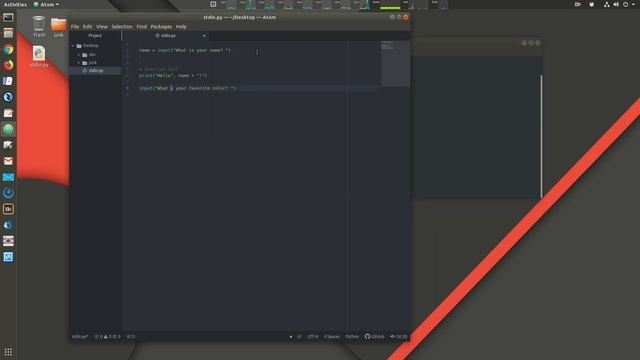Launch Google Chrome from the dock
640x360 pixels.
coord(8,49)
